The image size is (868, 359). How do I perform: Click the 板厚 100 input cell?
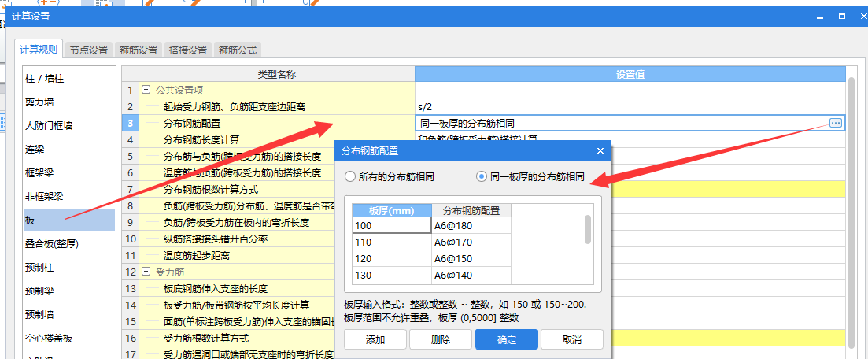(392, 225)
